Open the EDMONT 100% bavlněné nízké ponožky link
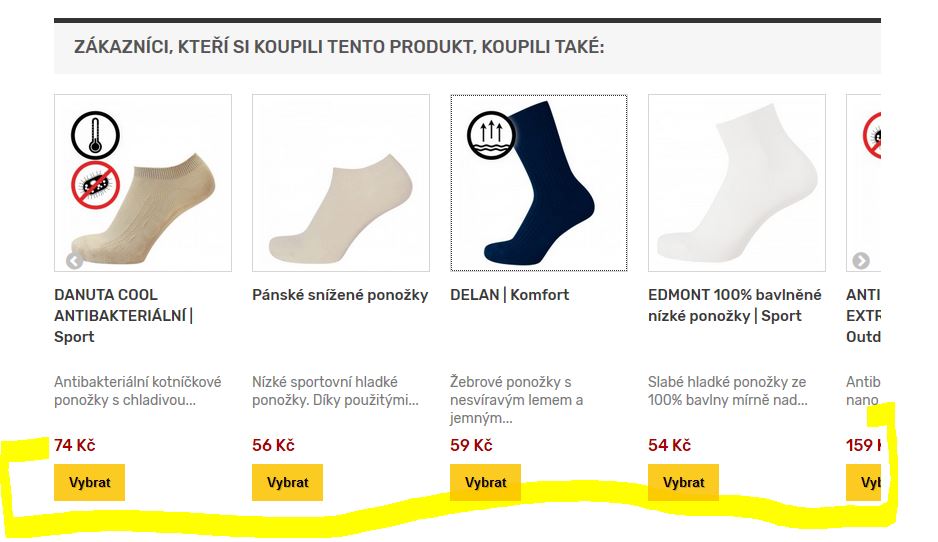Screen dimensions: 938x542 click(x=735, y=305)
